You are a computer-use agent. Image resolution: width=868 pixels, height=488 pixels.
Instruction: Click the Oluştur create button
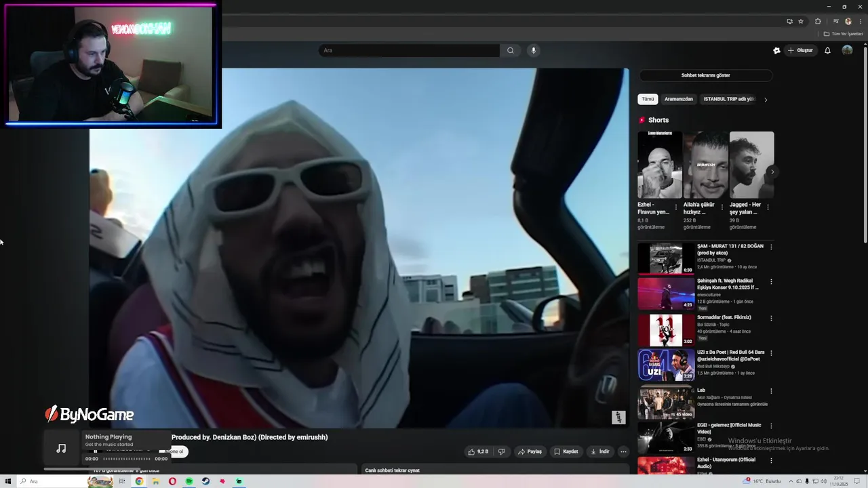[x=800, y=50]
